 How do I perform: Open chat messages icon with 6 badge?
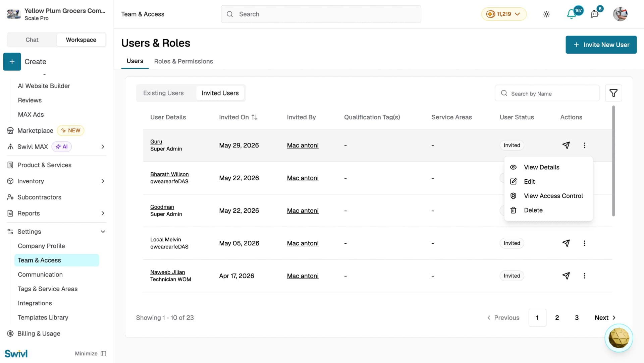click(x=595, y=14)
